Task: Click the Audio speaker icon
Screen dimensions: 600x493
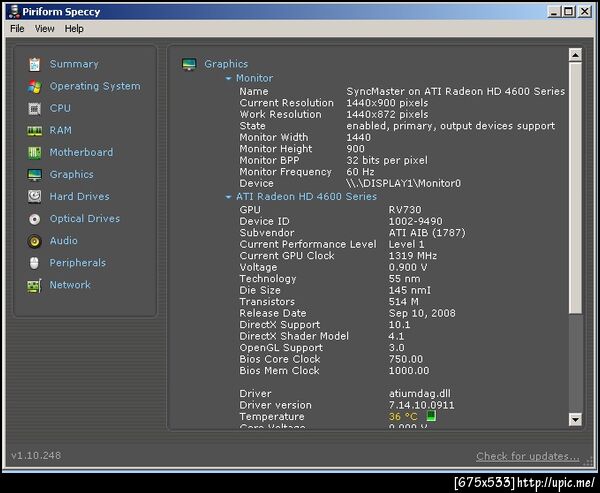Action: tap(34, 241)
